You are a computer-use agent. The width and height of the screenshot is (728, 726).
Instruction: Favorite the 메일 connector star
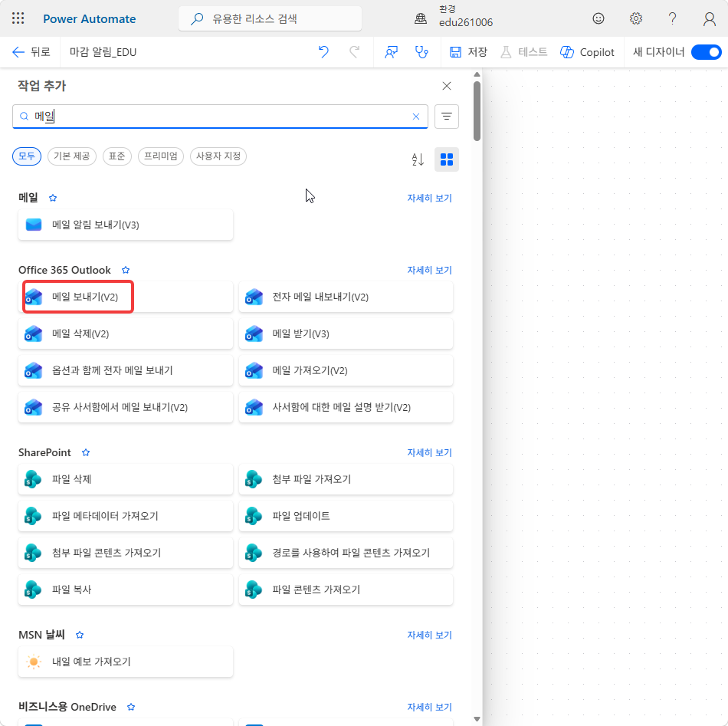[53, 198]
